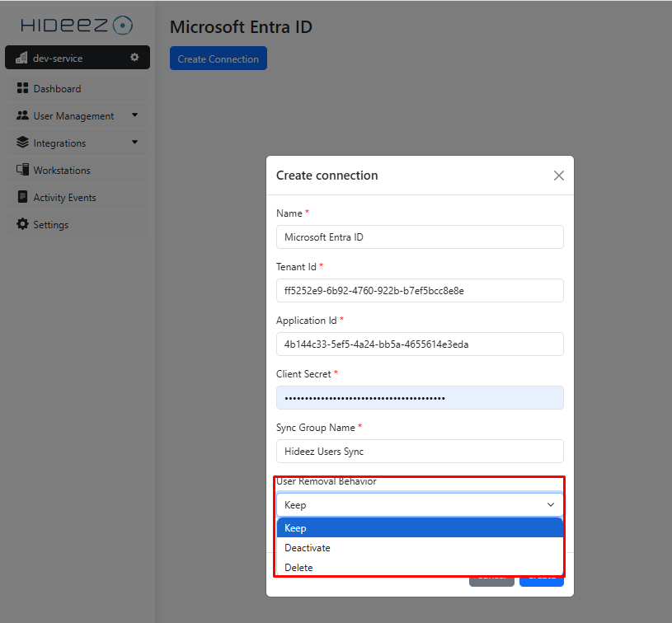
Task: Click the Create Connection button
Action: click(219, 59)
